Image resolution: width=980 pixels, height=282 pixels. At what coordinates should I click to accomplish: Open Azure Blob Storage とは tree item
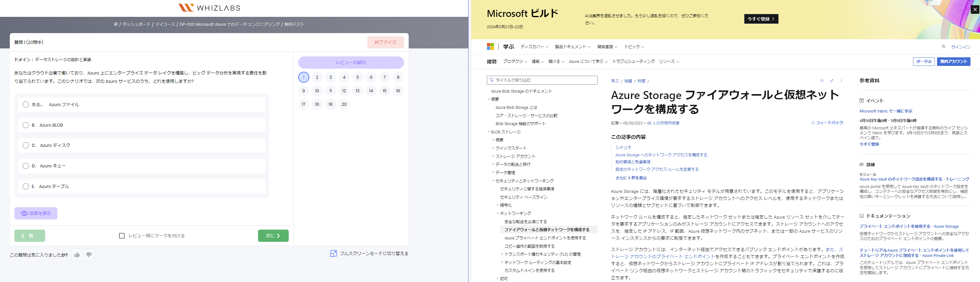(x=516, y=108)
